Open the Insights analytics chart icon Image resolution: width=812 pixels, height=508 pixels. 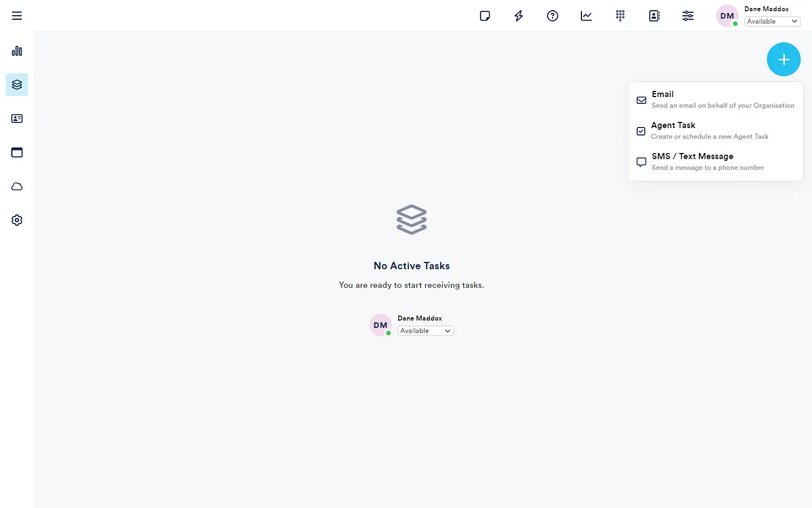pos(586,16)
